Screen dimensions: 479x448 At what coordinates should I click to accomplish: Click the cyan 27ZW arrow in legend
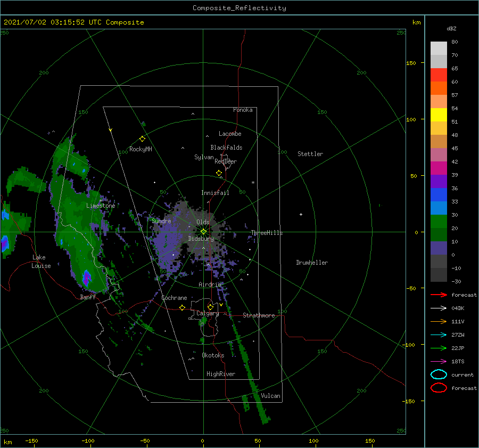439,335
